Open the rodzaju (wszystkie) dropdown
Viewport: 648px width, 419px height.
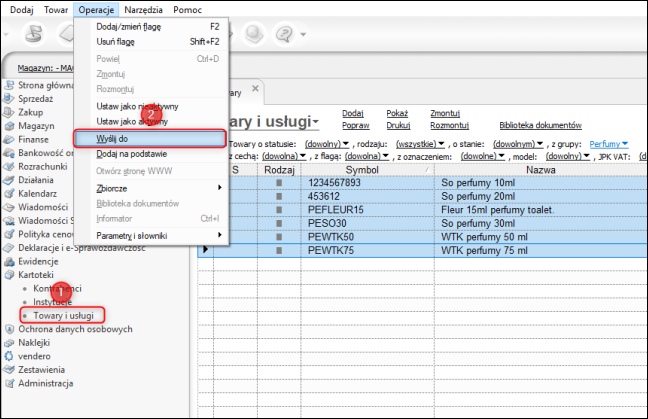[x=420, y=144]
